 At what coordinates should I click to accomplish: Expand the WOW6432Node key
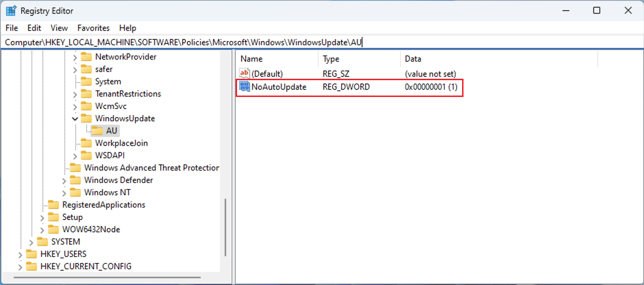[x=42, y=230]
